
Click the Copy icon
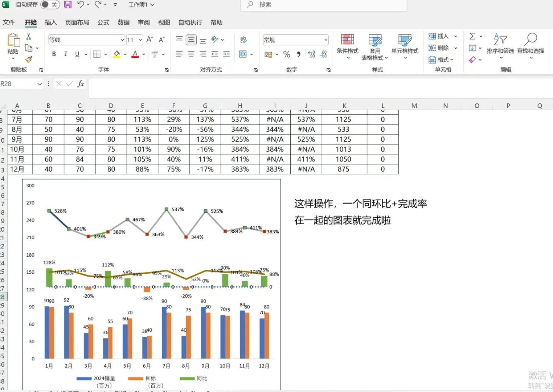[x=29, y=48]
